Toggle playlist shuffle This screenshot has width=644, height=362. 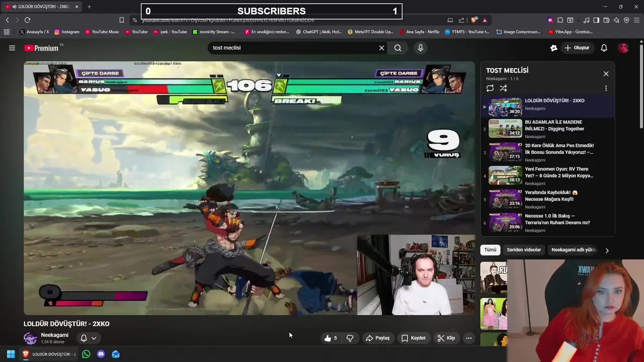(503, 88)
